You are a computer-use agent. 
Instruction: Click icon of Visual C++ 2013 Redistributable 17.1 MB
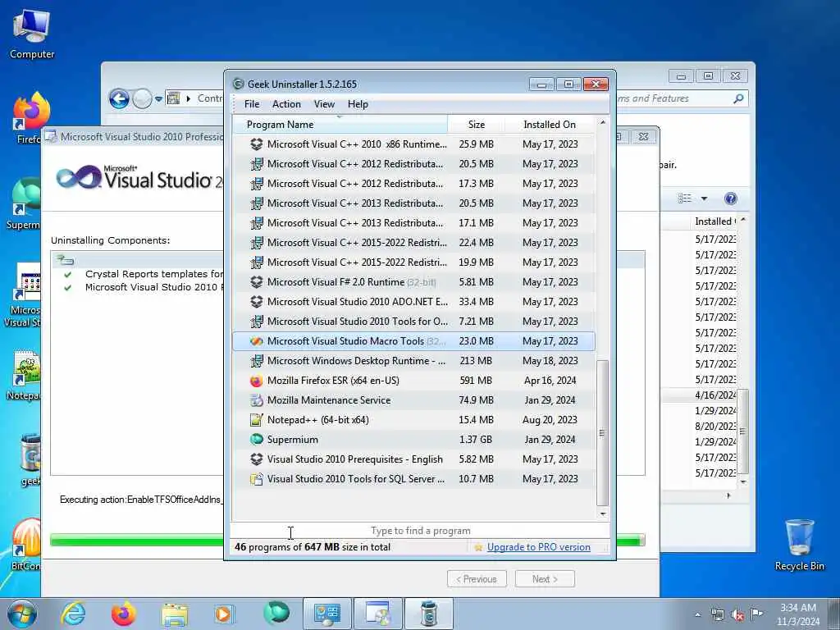coord(257,223)
